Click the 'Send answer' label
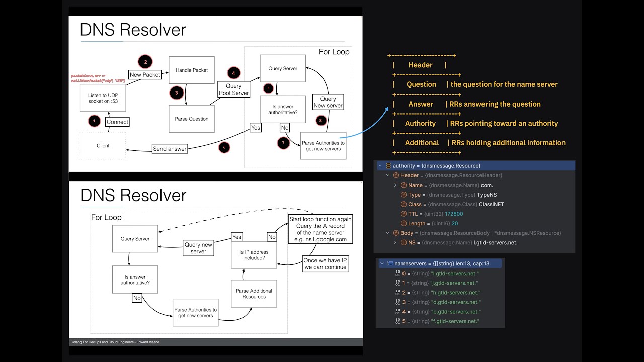This screenshot has width=644, height=362. [x=170, y=149]
